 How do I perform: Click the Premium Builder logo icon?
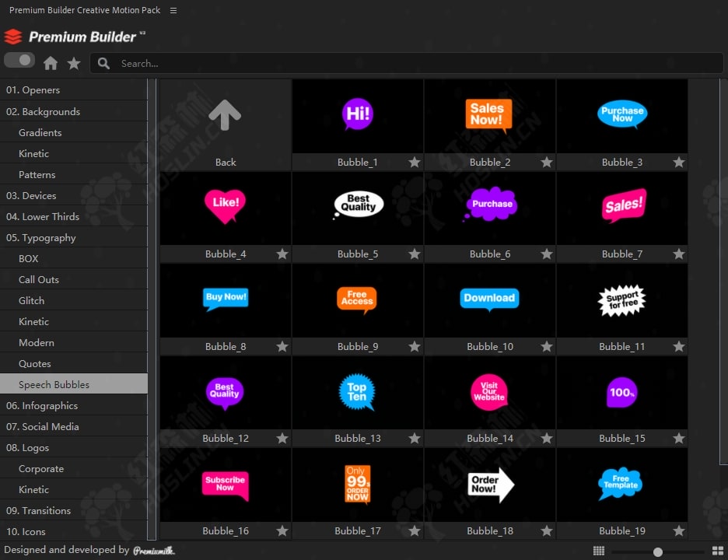pos(13,37)
